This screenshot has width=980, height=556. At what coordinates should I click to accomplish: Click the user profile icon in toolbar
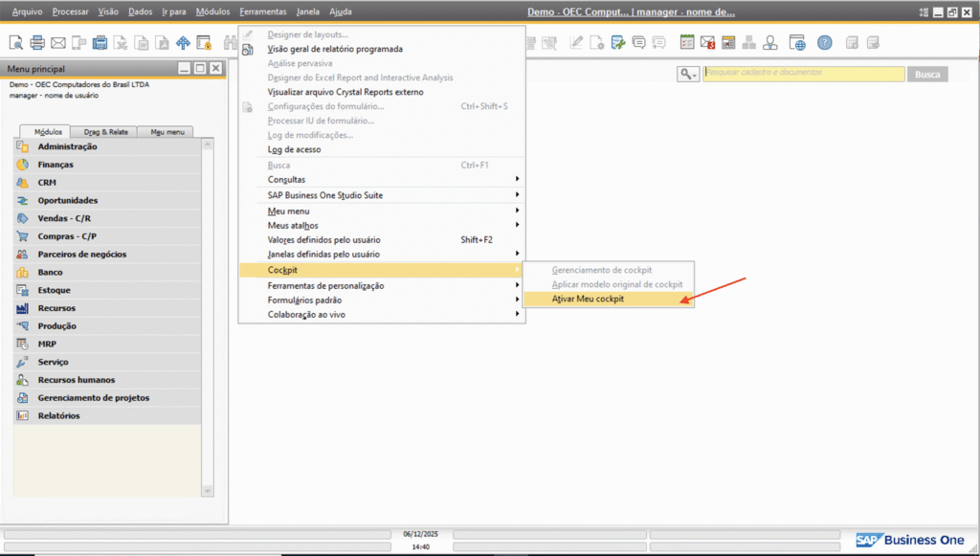(x=770, y=43)
